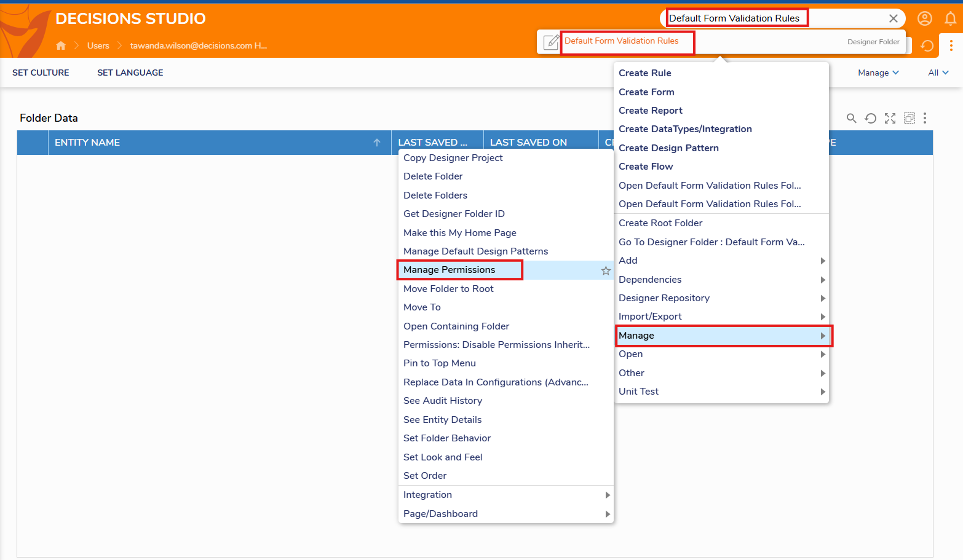Open See Entity Details
The image size is (963, 560).
point(442,420)
